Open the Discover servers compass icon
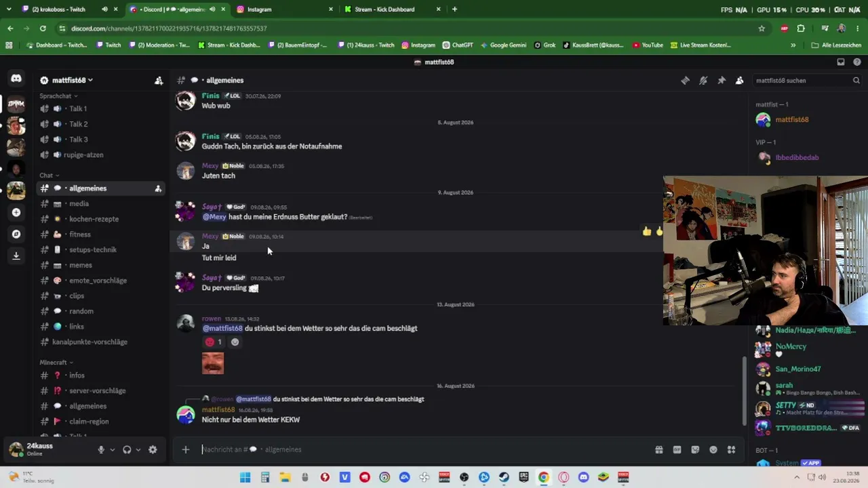The height and width of the screenshot is (488, 868). (x=16, y=234)
